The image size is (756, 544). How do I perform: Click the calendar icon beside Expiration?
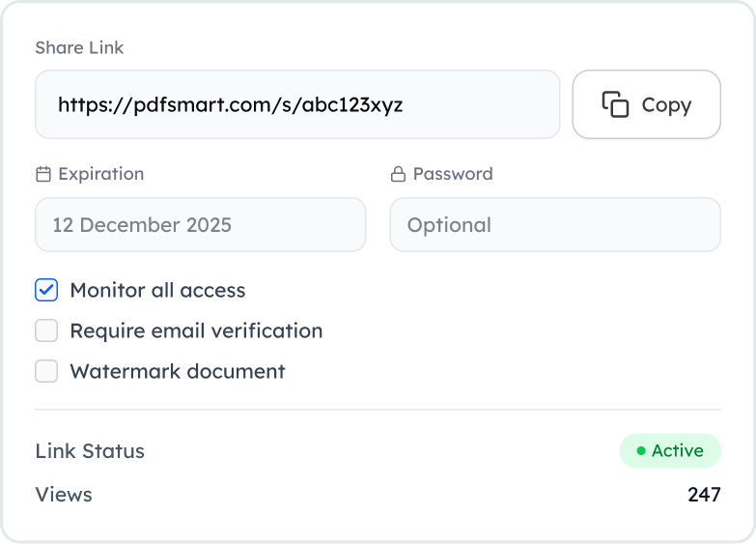click(42, 175)
